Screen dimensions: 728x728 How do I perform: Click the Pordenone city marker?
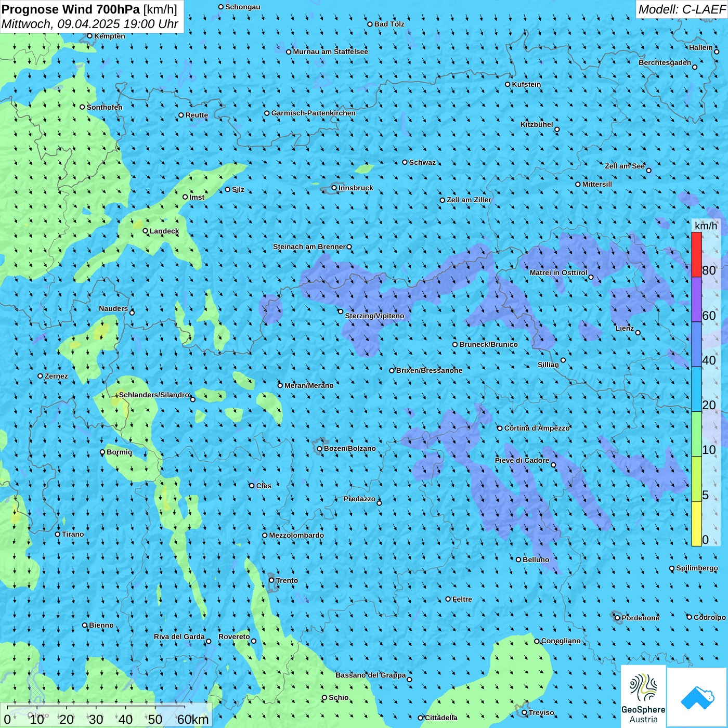click(x=618, y=618)
